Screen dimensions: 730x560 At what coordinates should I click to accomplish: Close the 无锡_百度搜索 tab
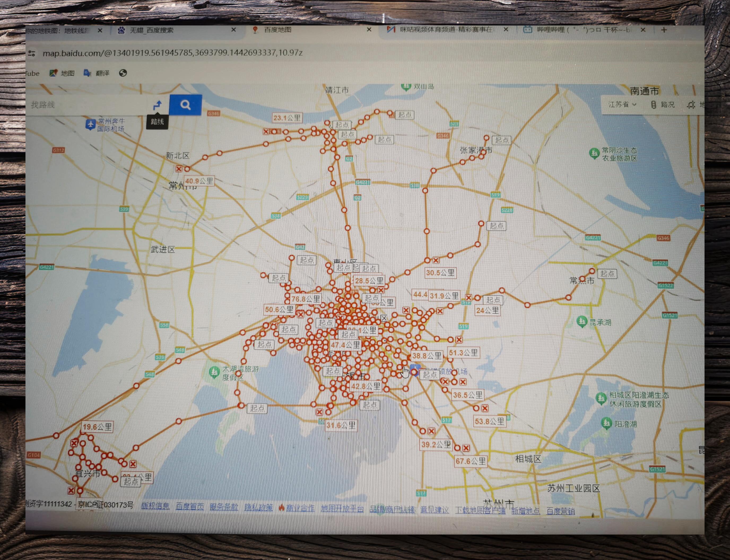pos(233,30)
